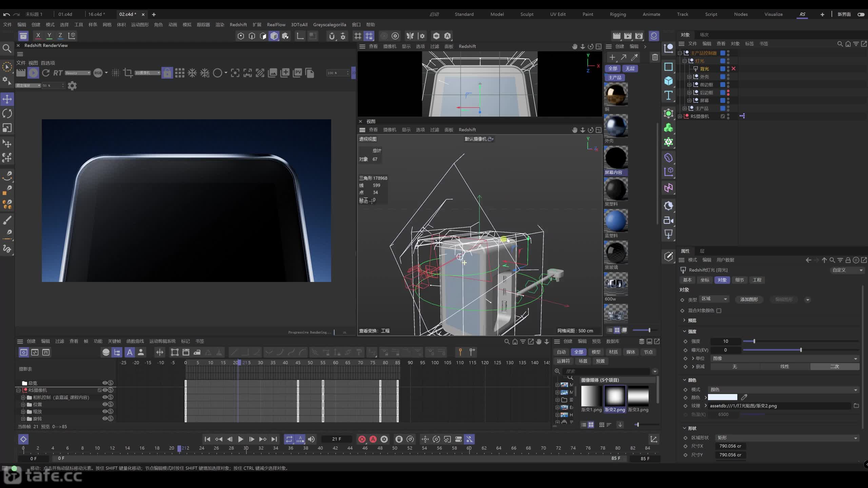Start the Redshift RenderView render button
Screen dimensions: 868x488
point(33,73)
